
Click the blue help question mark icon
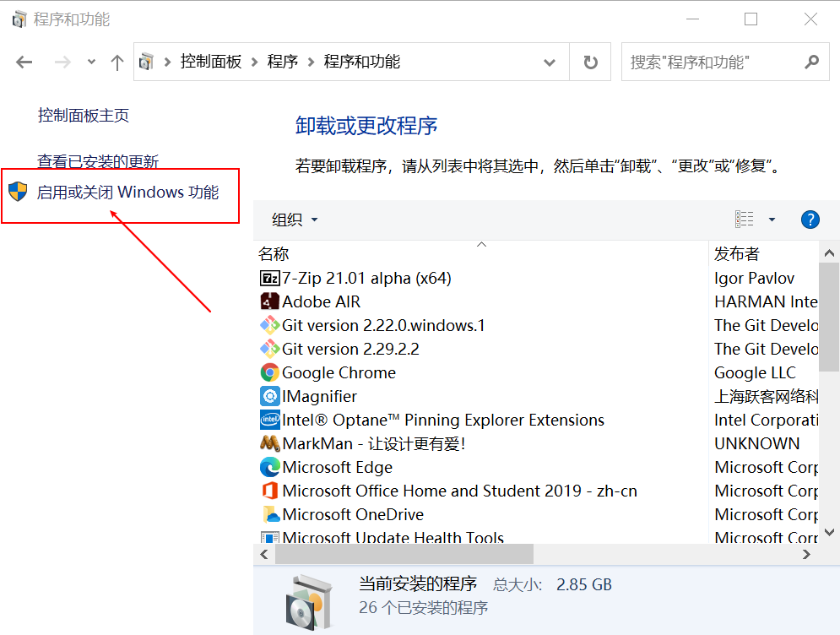[x=810, y=220]
